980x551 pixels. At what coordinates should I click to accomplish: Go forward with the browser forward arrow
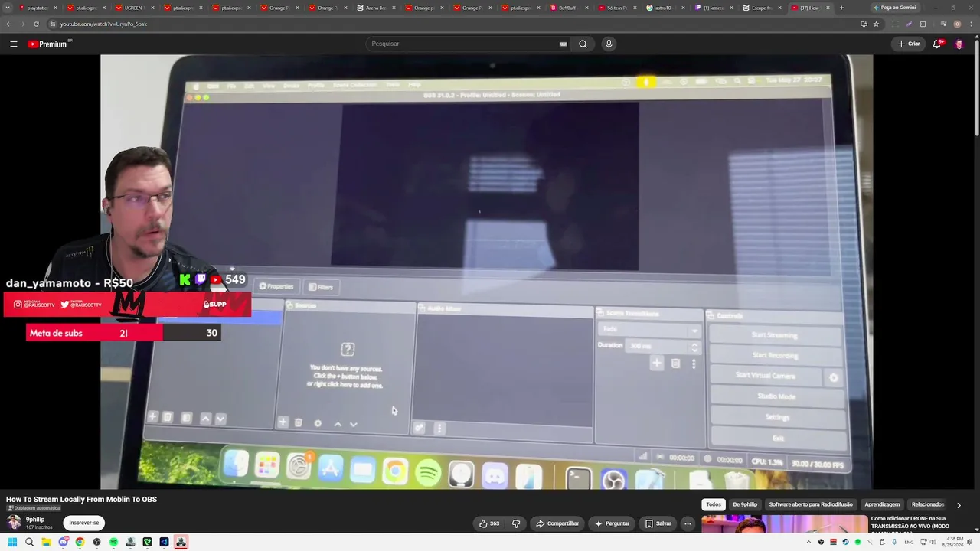21,24
